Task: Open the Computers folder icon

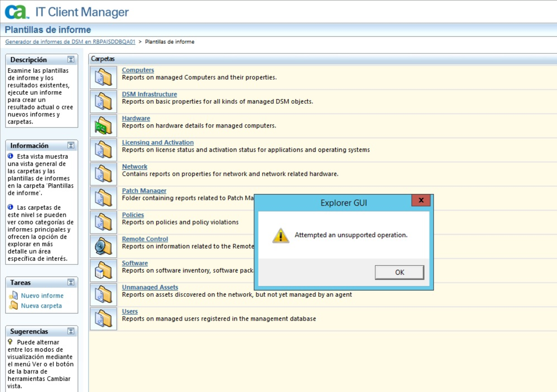Action: point(103,76)
